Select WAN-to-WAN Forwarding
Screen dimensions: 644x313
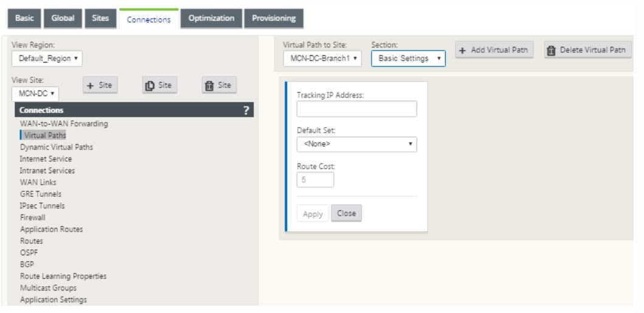(x=64, y=123)
